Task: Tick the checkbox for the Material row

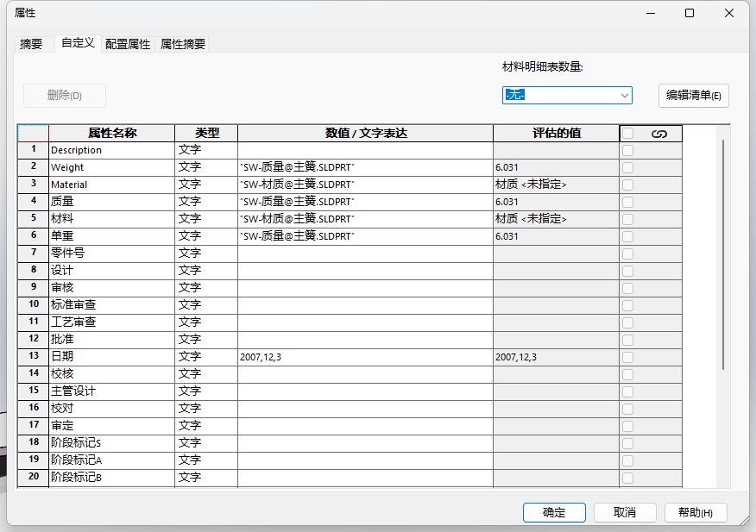Action: (627, 185)
